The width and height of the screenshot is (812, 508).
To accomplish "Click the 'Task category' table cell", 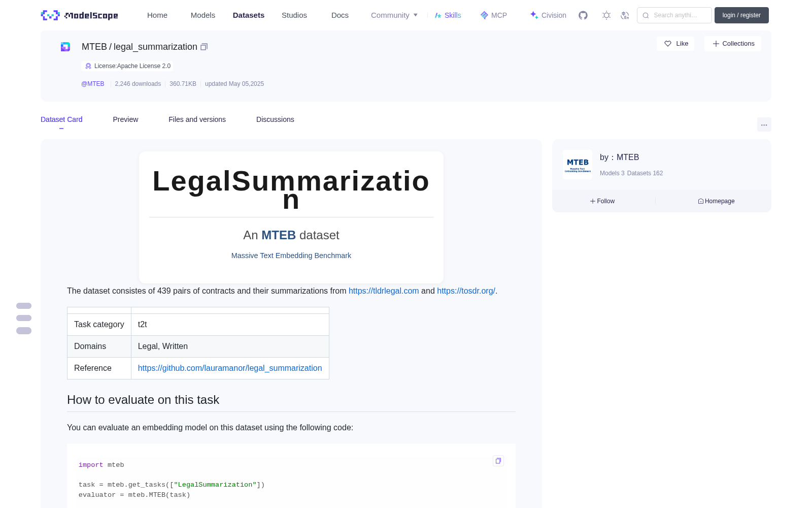I will click(x=99, y=325).
